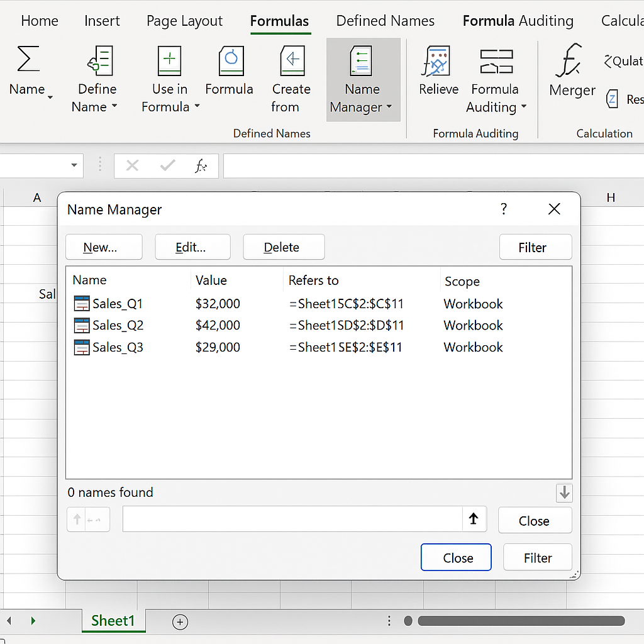Click the Scope column header
Viewport: 644px width, 644px height.
tap(462, 281)
